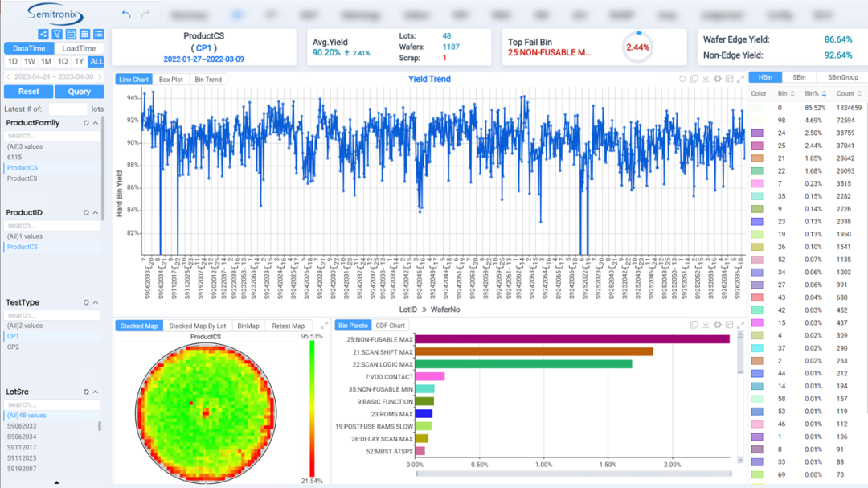Open the filter funnel icon
Screen dimensions: 868x488
57,34
